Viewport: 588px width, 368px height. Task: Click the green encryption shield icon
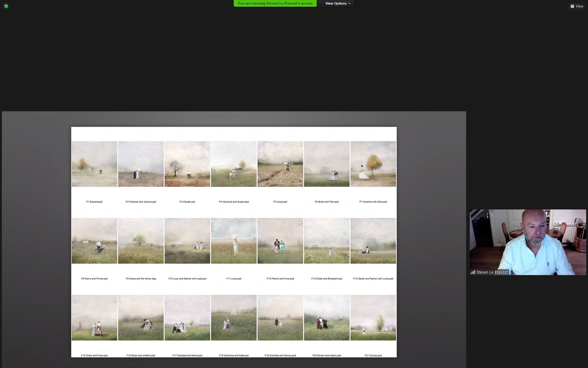pyautogui.click(x=6, y=6)
